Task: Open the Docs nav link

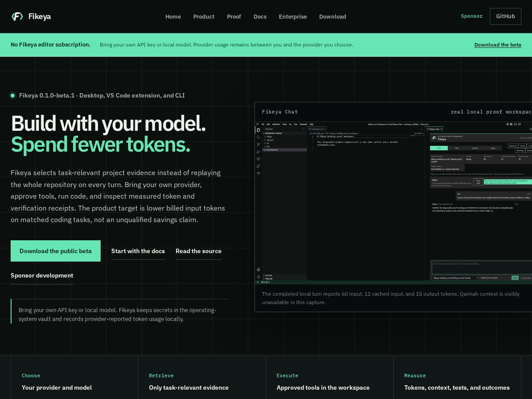Action: 260,16
